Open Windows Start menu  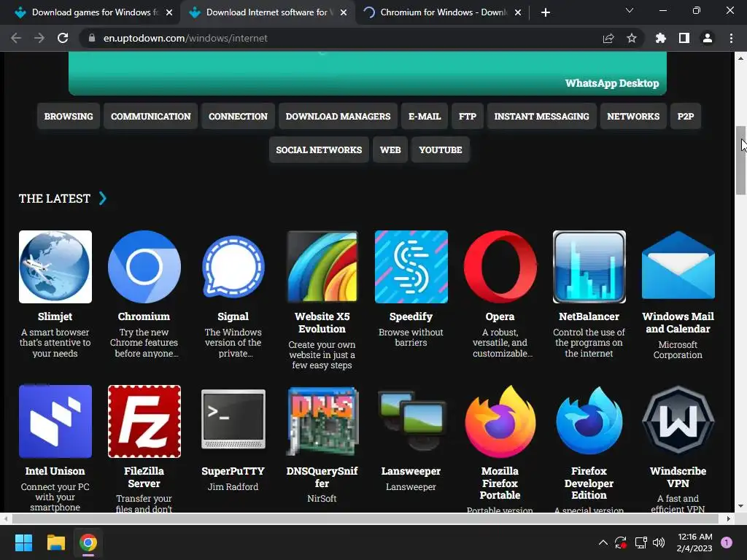[23, 542]
